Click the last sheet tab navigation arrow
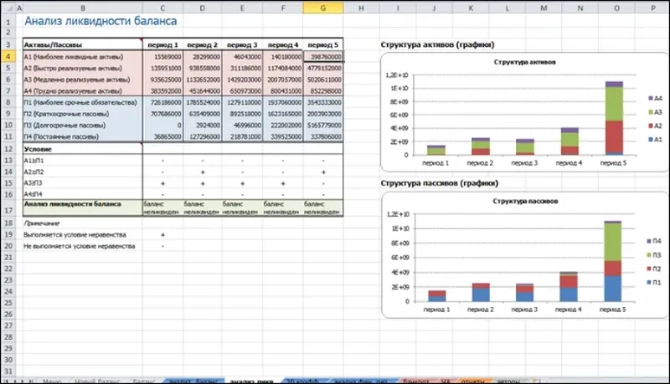Viewport: 670px width, 384px height. (31, 381)
